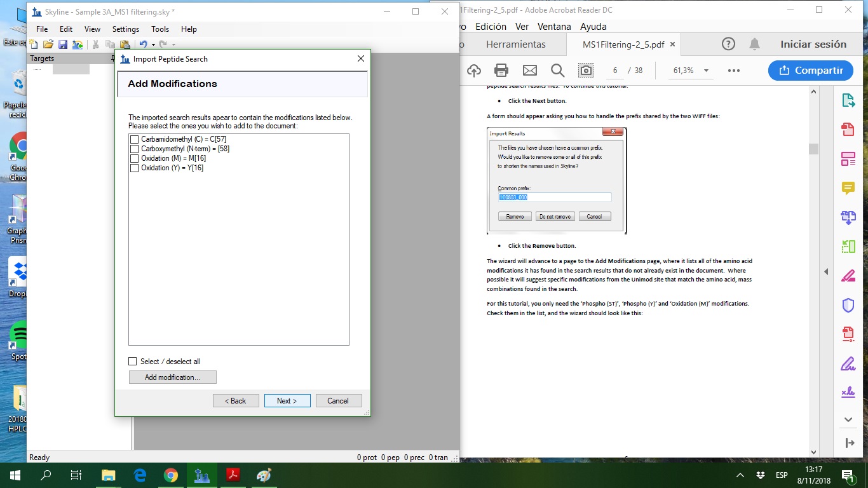Screen dimensions: 868x488
Task: Click the cloud upload icon
Action: click(473, 71)
